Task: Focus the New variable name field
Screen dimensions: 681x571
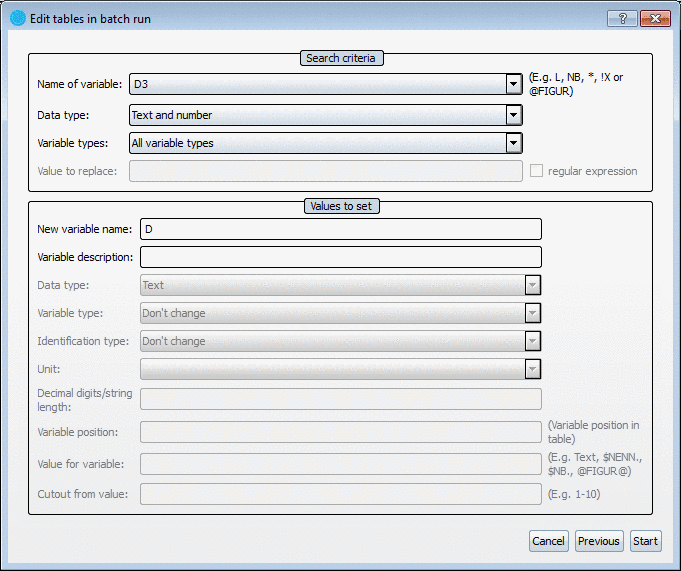Action: pos(340,229)
